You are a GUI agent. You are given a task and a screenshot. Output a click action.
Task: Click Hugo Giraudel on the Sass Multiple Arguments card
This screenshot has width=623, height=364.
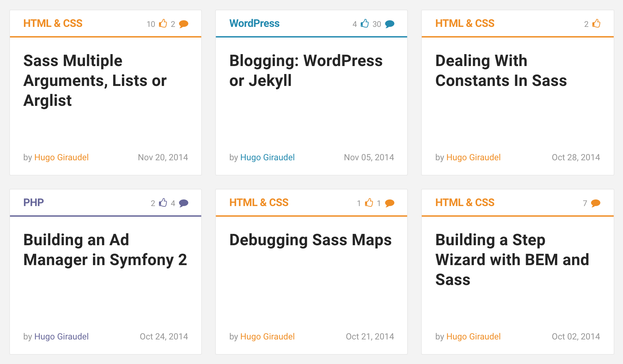pyautogui.click(x=61, y=157)
